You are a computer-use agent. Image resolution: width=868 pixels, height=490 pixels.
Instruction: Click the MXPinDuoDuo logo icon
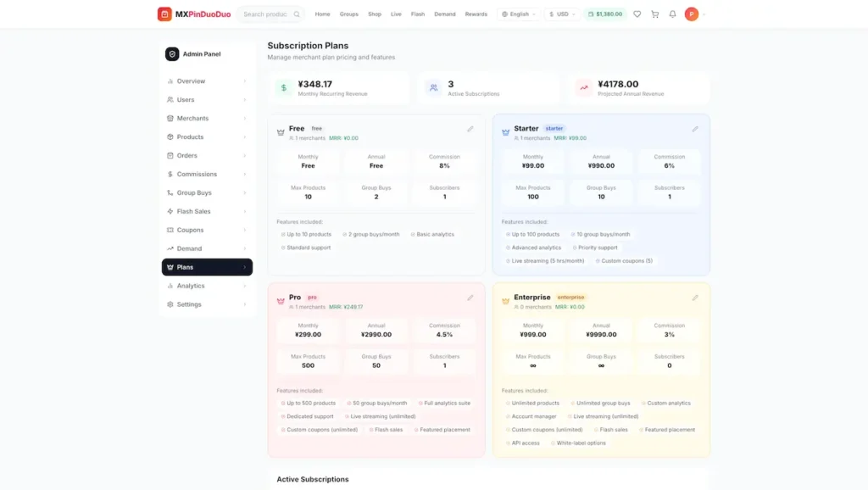[164, 14]
